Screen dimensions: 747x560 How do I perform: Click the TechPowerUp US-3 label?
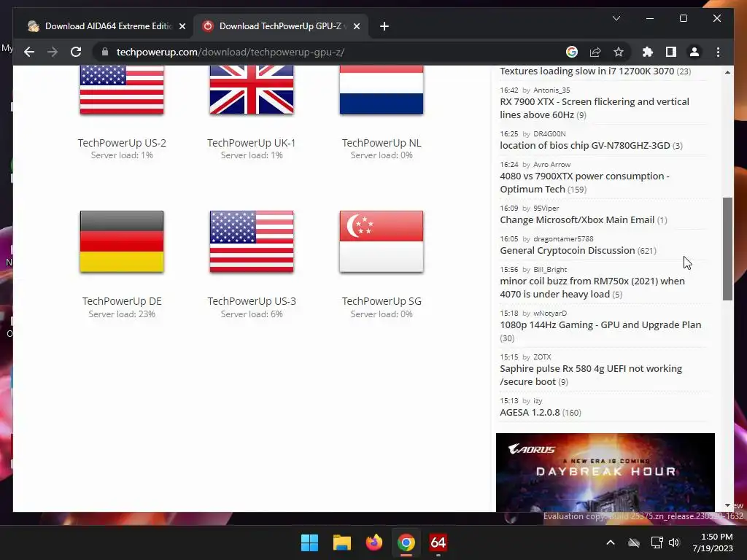(x=252, y=301)
